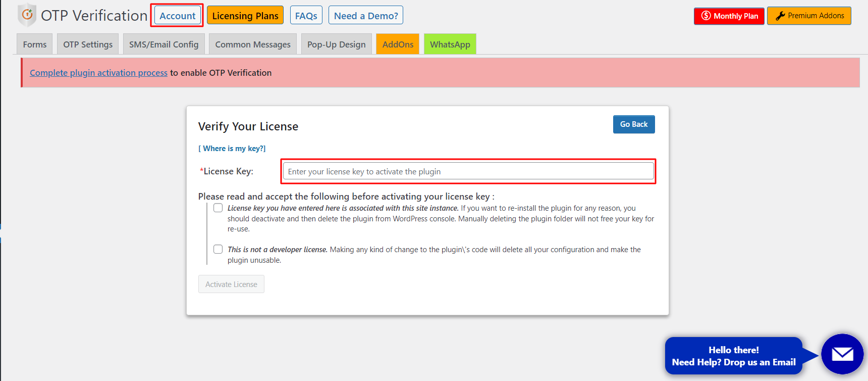Click the Go Back button
This screenshot has width=868, height=381.
pos(634,124)
